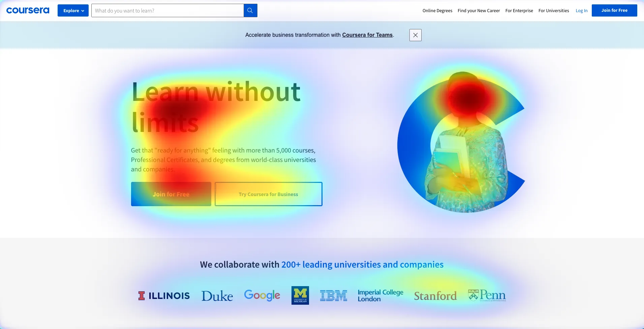Screen dimensions: 644x329
Task: Open Online Degrees in the top navigation
Action: [437, 11]
